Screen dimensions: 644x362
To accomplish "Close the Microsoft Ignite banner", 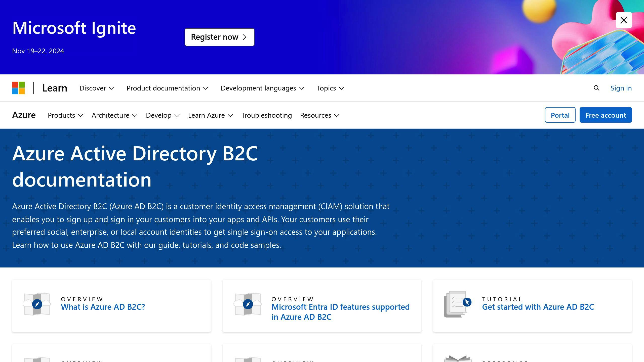I will click(x=624, y=20).
